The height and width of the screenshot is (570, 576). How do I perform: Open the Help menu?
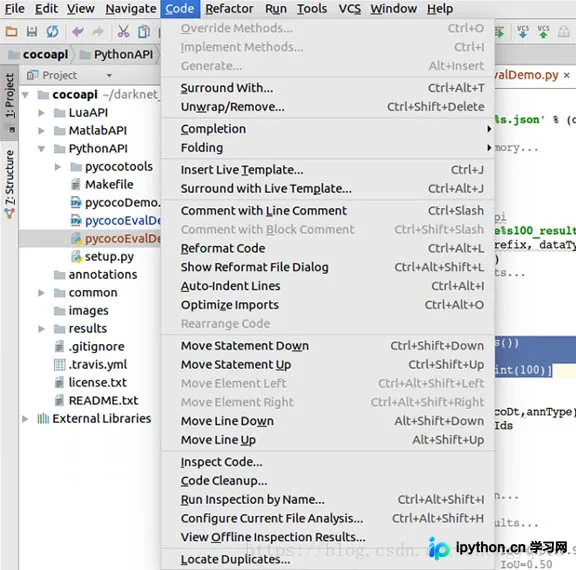pos(440,8)
